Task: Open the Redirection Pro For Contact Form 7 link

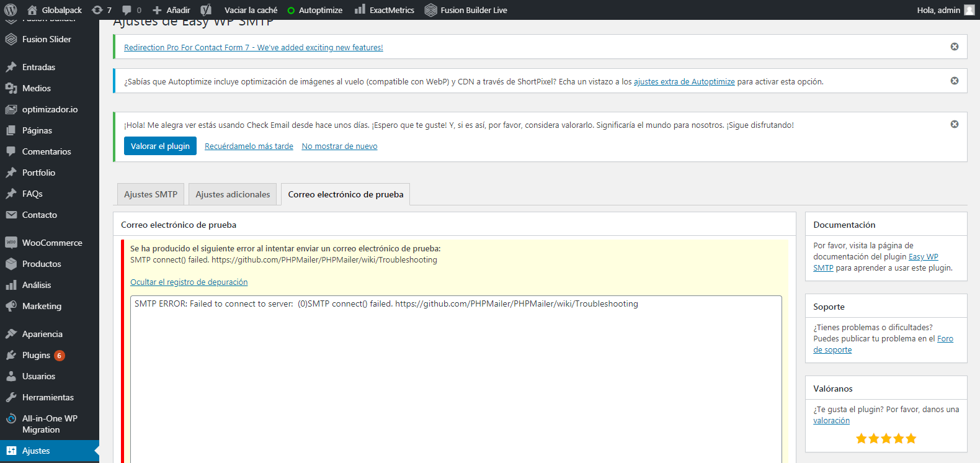Action: pos(254,47)
